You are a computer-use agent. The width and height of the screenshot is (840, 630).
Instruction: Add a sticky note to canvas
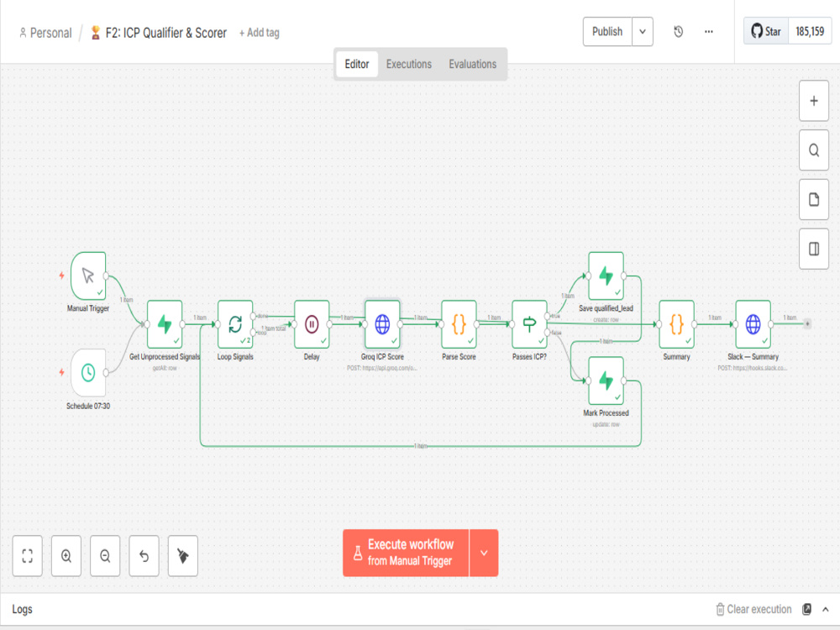click(x=814, y=200)
